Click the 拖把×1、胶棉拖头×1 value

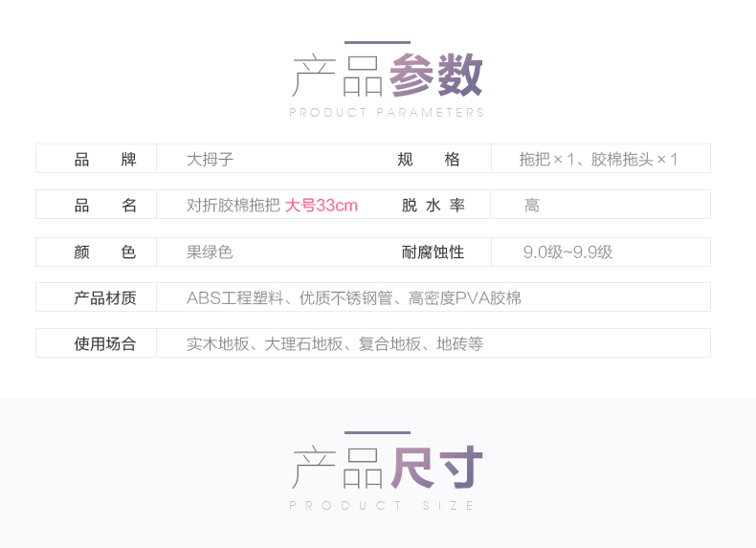click(x=598, y=159)
